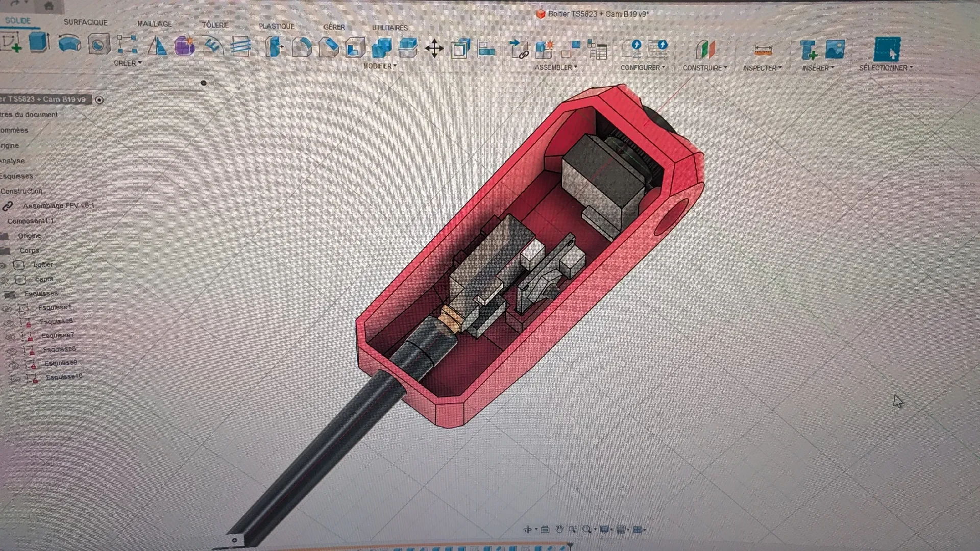Screen dimensions: 980x551
Task: Select the Joint tool icon
Action: coord(571,49)
